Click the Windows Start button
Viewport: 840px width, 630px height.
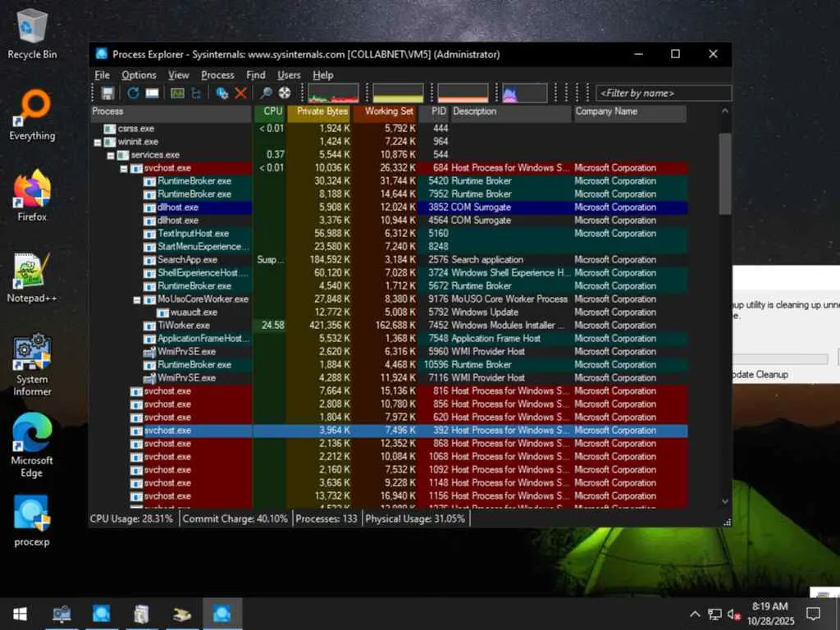tap(20, 614)
